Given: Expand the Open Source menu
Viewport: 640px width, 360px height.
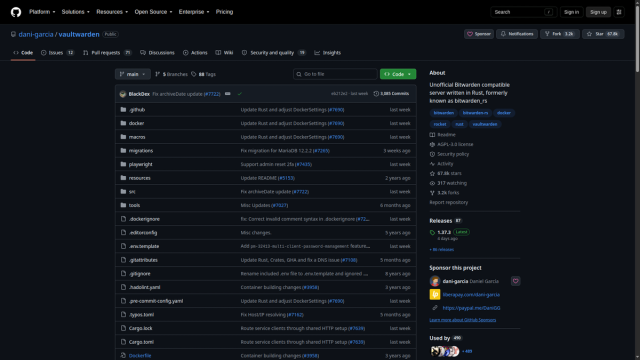Looking at the screenshot, I should [x=153, y=12].
